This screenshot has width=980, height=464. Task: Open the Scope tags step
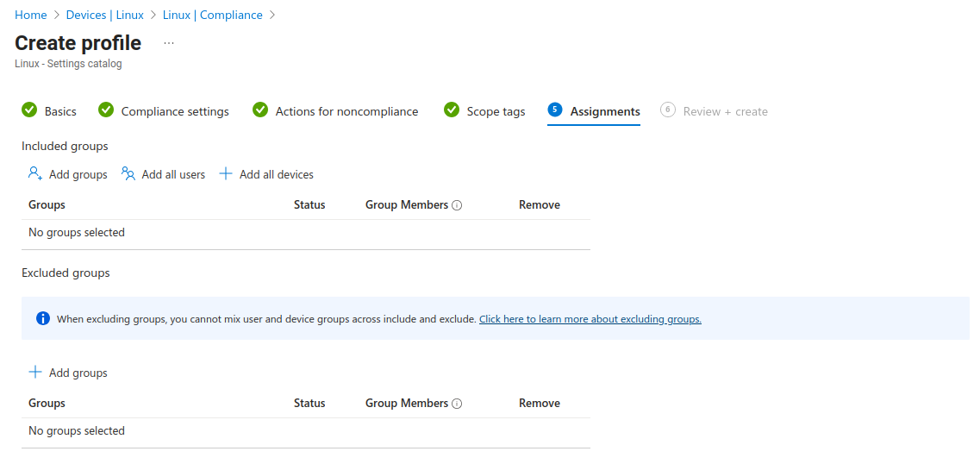click(x=496, y=111)
